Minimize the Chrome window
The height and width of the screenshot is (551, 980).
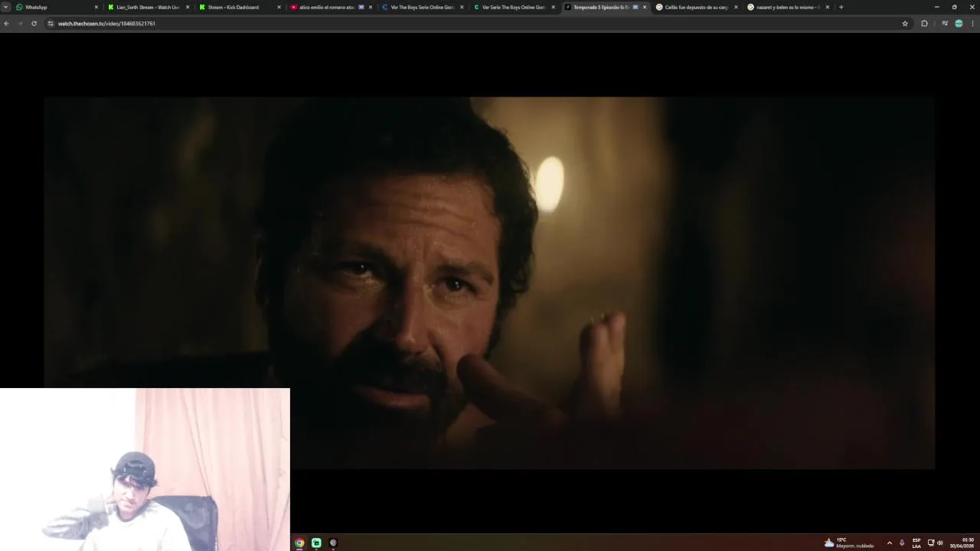click(936, 7)
